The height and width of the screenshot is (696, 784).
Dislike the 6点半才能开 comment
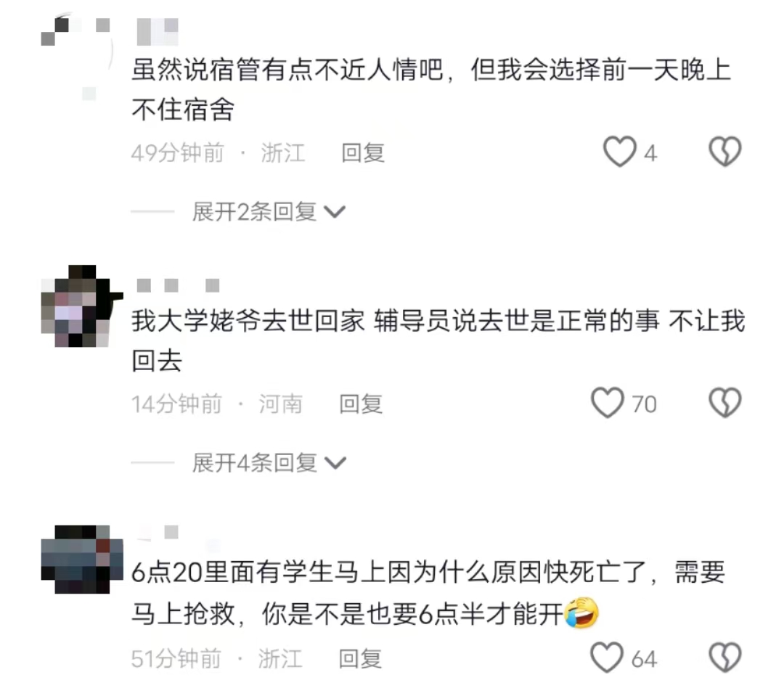coord(725,658)
